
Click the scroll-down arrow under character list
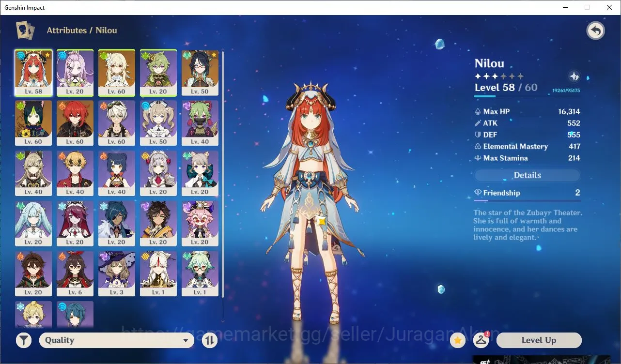(x=223, y=320)
